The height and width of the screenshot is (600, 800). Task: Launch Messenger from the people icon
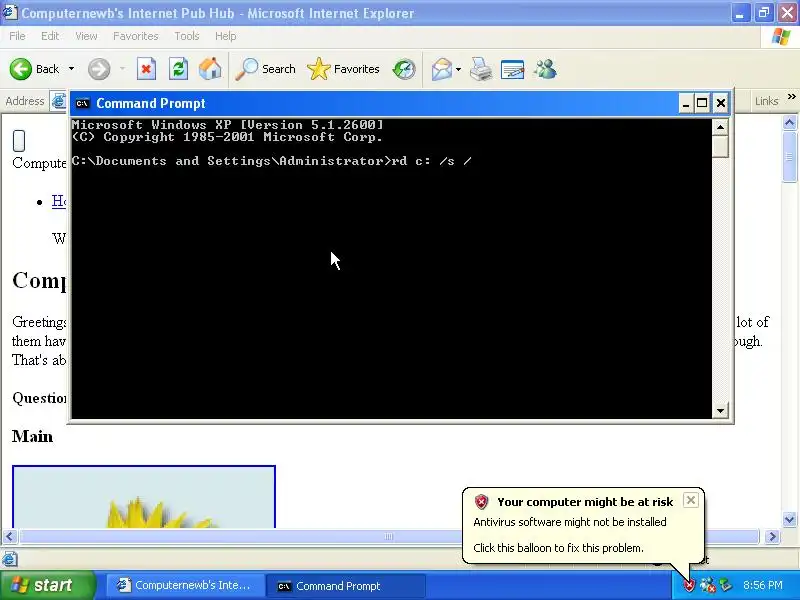click(545, 69)
